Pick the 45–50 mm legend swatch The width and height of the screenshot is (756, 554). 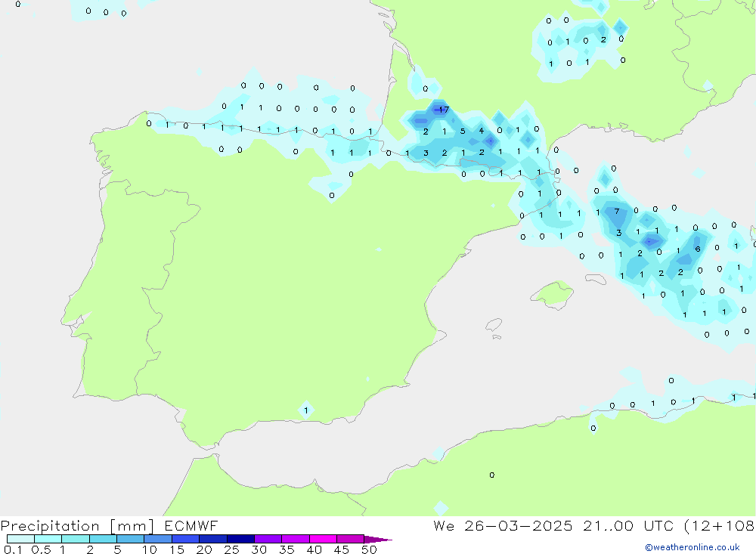click(351, 539)
